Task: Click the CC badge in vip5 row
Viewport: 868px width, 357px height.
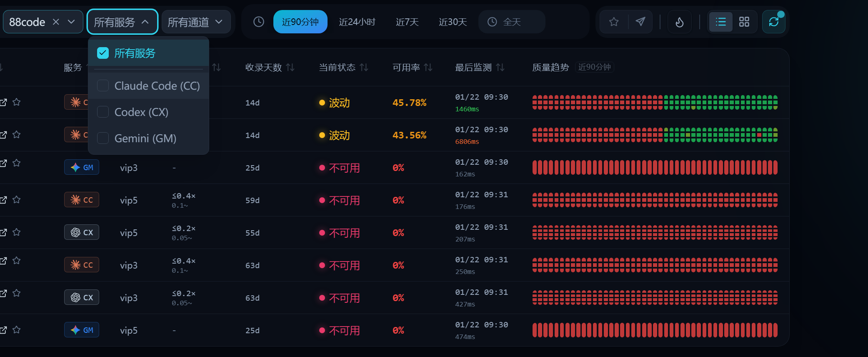Action: coord(82,200)
